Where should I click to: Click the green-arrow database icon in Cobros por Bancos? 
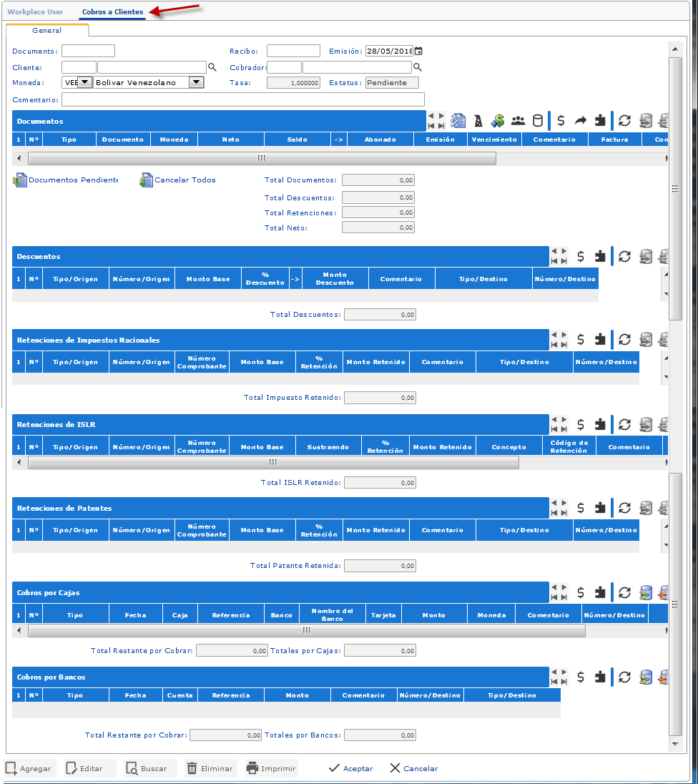point(646,677)
